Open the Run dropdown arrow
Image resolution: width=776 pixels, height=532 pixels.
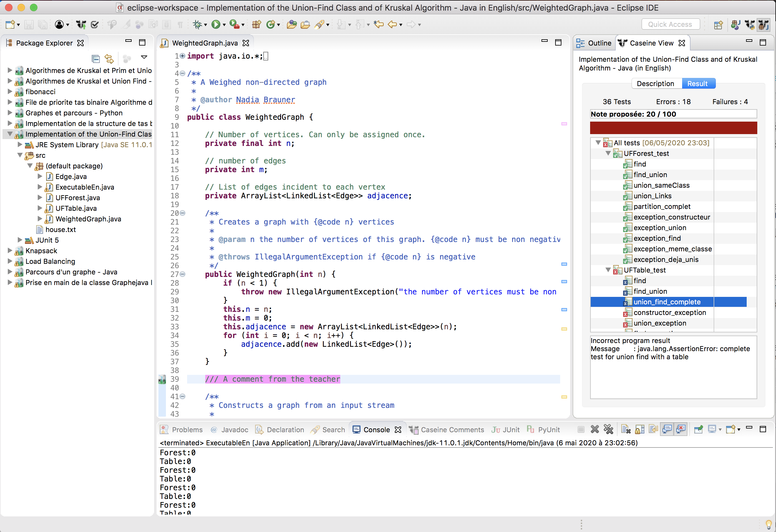coord(224,25)
